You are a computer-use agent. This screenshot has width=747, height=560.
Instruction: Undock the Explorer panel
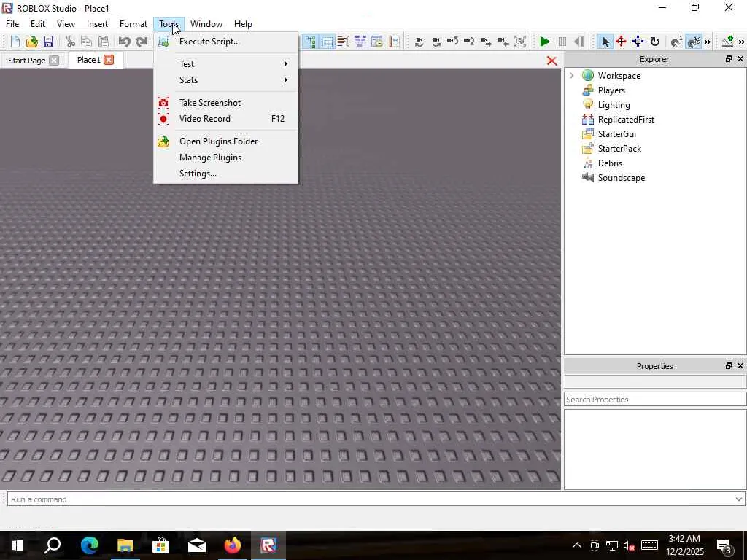point(729,59)
